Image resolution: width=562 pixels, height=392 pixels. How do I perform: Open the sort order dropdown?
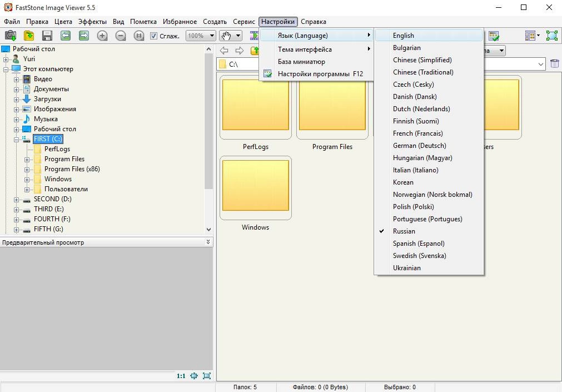coord(501,51)
